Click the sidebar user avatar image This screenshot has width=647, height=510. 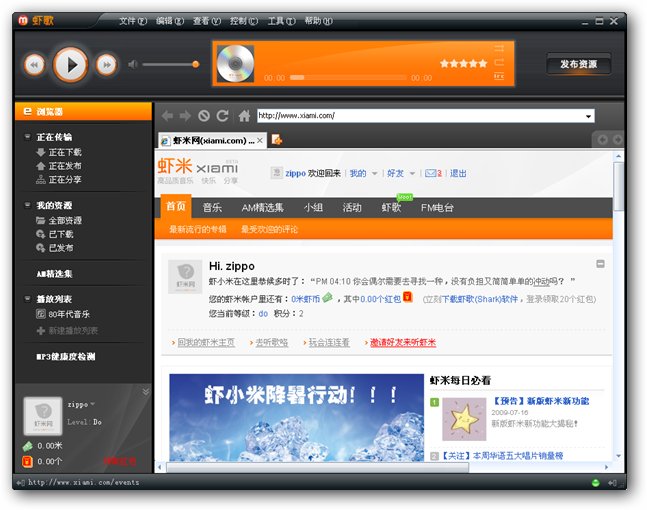[43, 416]
